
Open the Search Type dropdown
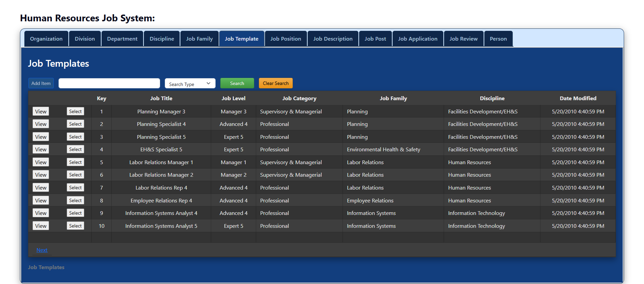pos(190,83)
